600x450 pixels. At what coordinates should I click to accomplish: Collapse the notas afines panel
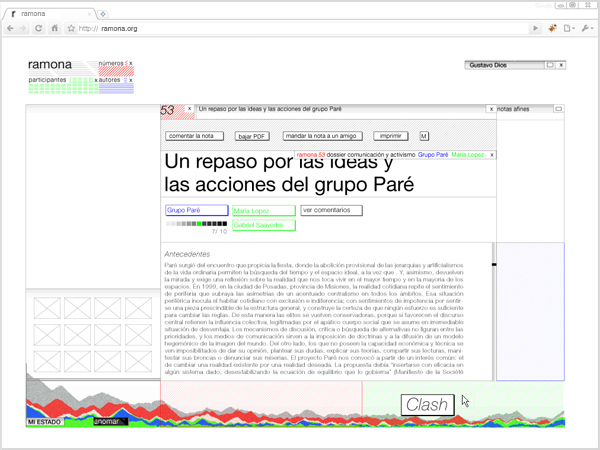point(558,109)
